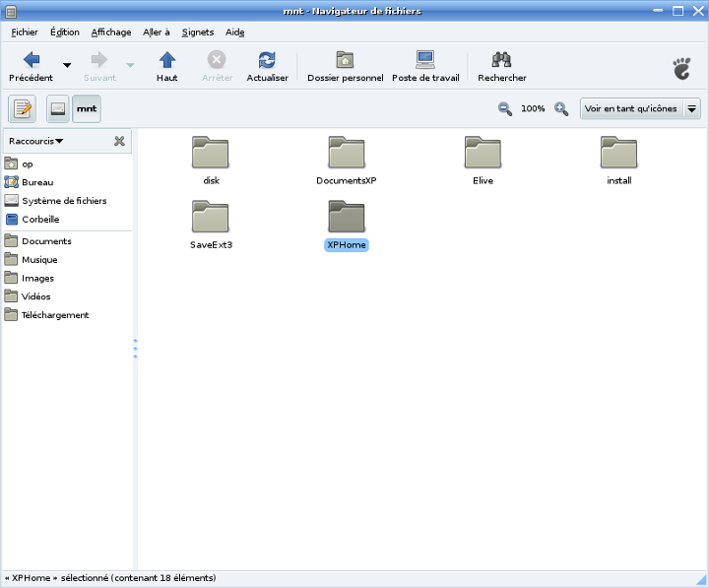Click the selected XPHome folder icon
709x588 pixels.
click(x=347, y=217)
